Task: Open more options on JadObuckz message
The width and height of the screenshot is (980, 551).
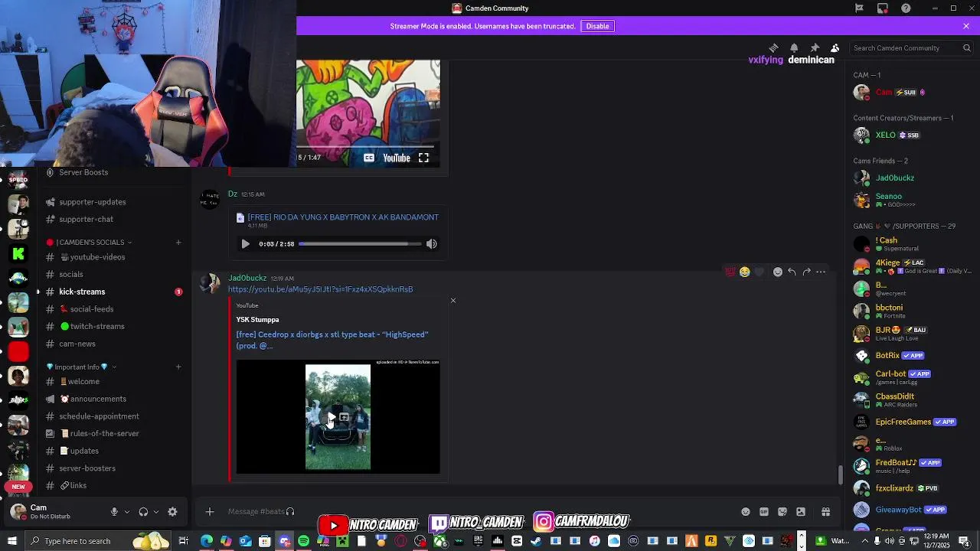Action: 821,272
